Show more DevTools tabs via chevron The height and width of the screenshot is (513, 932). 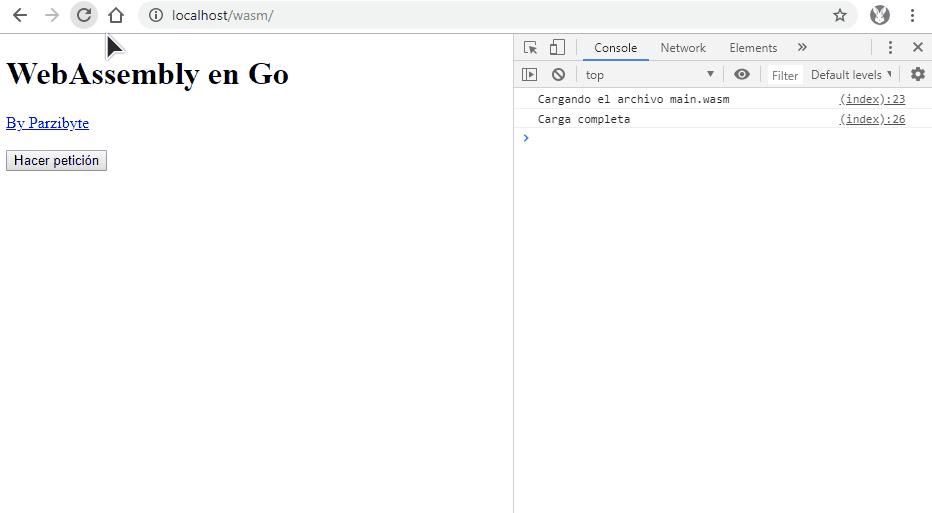click(802, 47)
